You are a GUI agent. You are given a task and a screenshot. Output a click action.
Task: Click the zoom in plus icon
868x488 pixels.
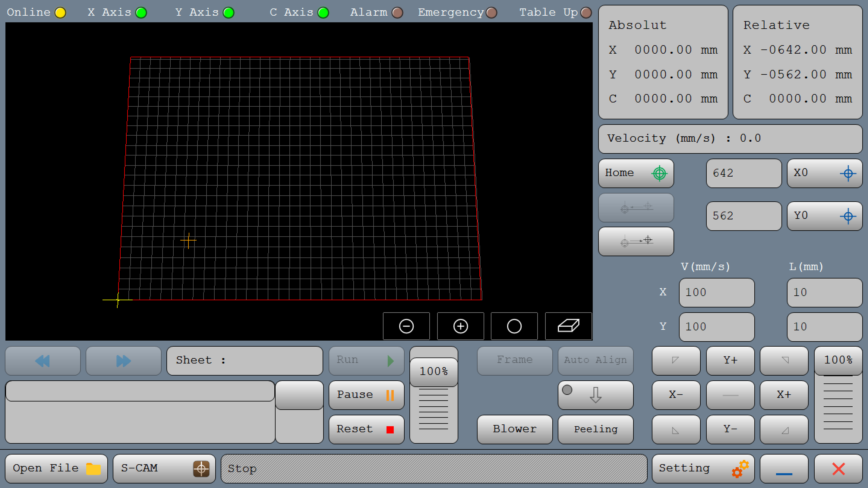coord(460,326)
